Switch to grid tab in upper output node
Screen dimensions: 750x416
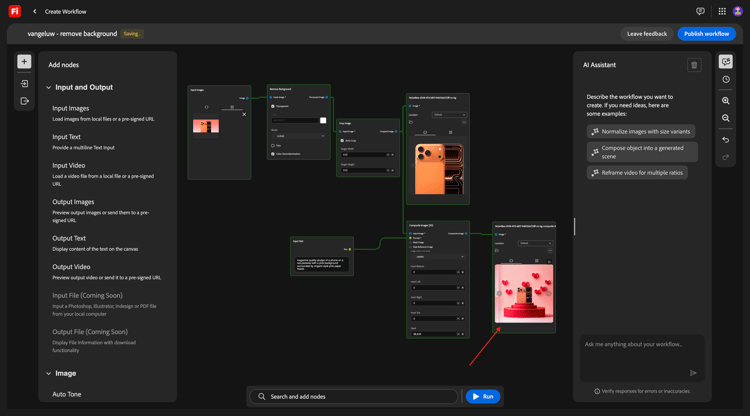[450, 132]
